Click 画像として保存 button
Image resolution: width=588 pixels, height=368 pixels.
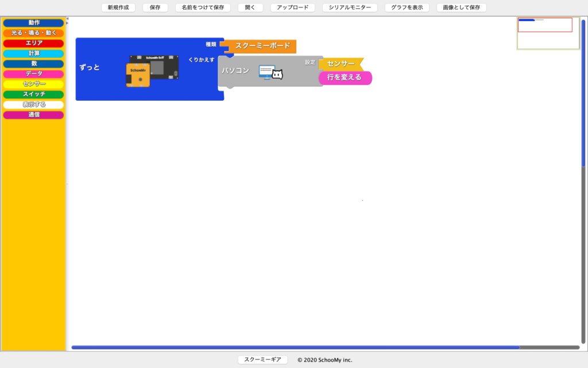(461, 7)
